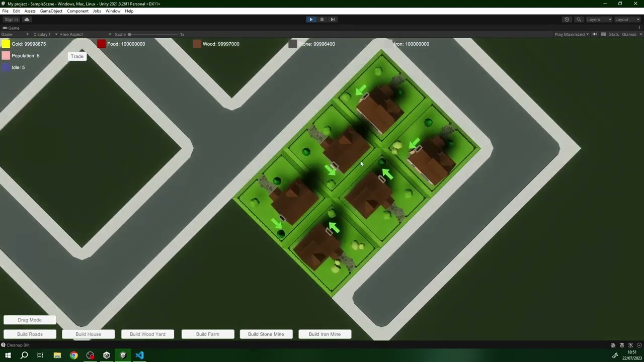
Task: Click the Unity search magnifier icon
Action: [x=579, y=20]
